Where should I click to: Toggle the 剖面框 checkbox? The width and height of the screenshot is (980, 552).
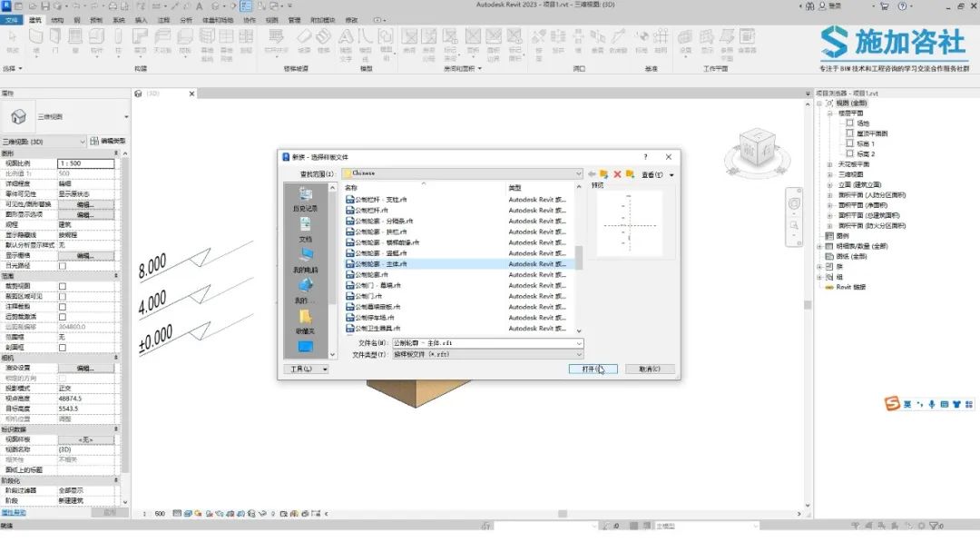point(63,348)
